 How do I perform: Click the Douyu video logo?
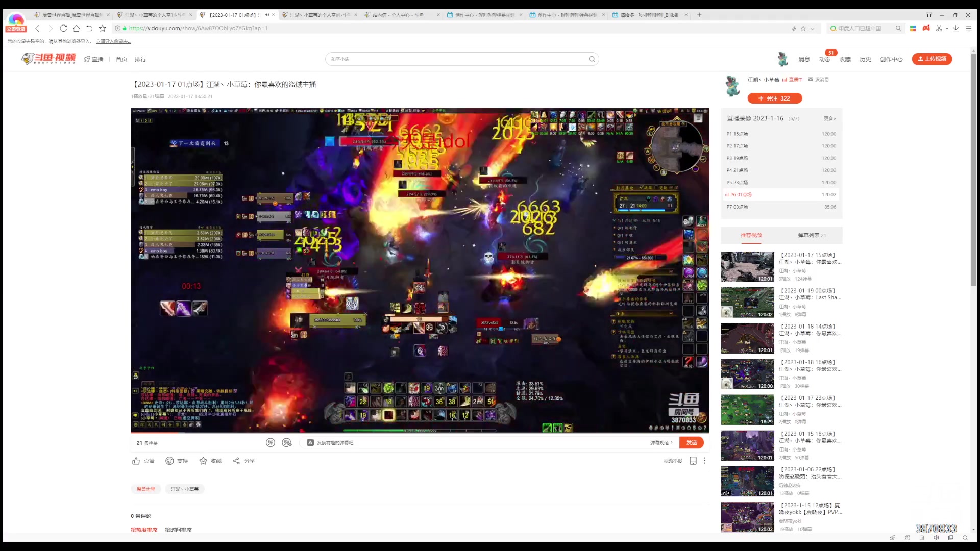point(48,59)
